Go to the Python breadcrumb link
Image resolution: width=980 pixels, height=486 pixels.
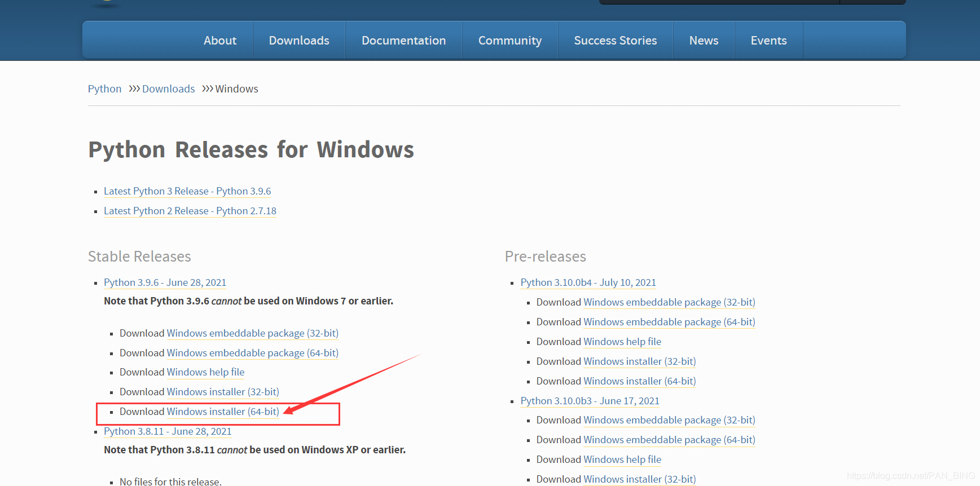point(104,89)
